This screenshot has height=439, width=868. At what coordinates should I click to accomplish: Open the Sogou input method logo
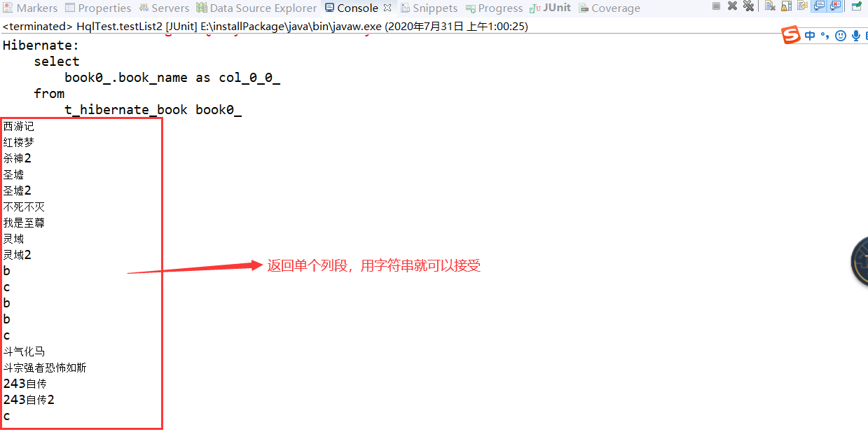click(x=791, y=35)
